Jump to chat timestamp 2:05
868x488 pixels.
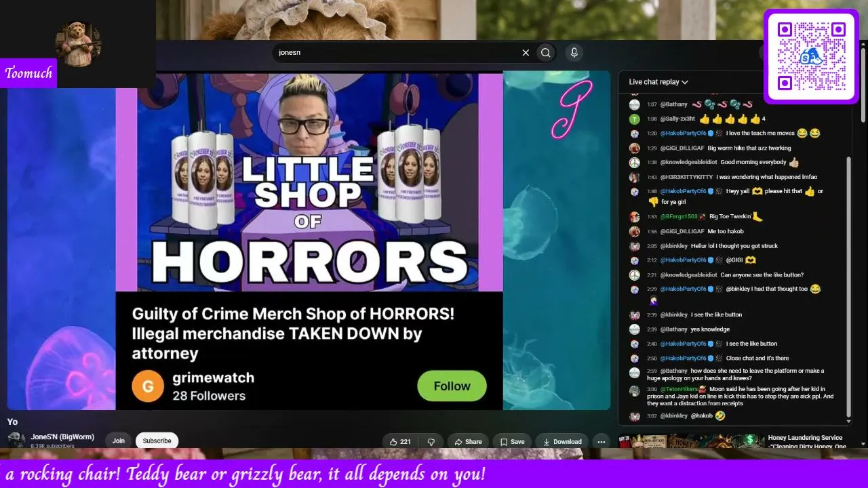point(652,246)
